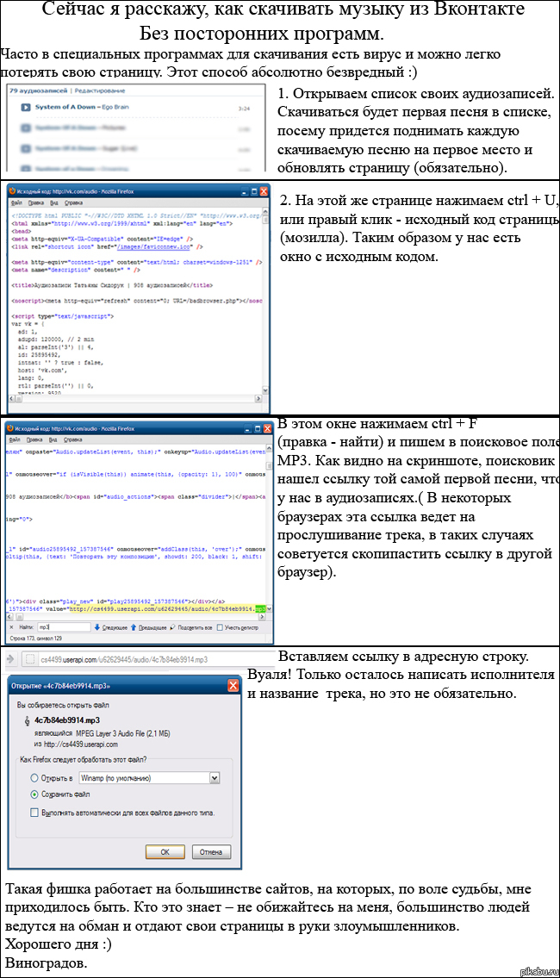Screen dimensions: 560x978
Task: Enable the Учесть регистр checkbox
Action: click(220, 627)
